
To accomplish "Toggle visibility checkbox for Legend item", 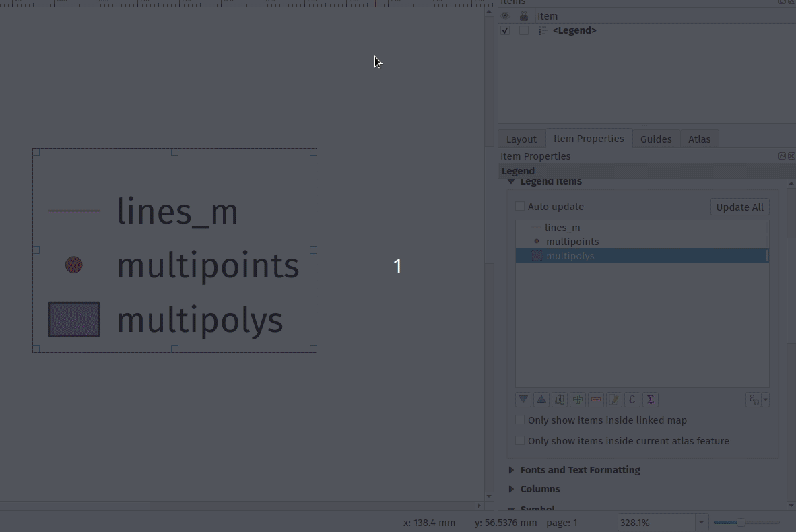I will [505, 31].
